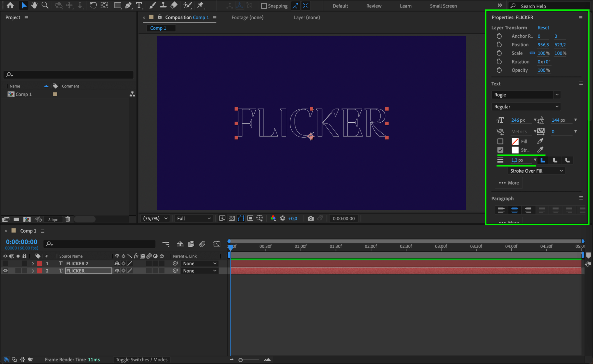Image resolution: width=593 pixels, height=364 pixels.
Task: Hide the FLICKER layer with eye toggle
Action: click(5, 271)
